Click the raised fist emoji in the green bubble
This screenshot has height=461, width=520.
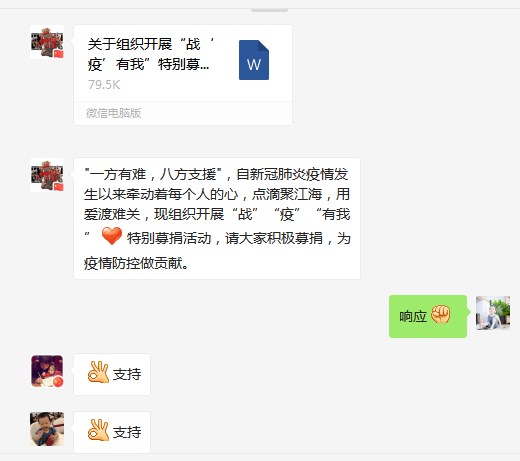pyautogui.click(x=441, y=314)
